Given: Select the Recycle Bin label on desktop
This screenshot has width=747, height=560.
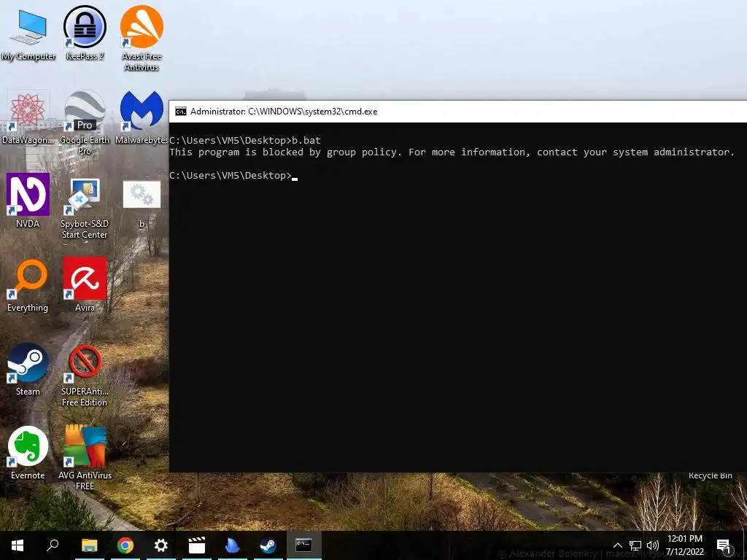Looking at the screenshot, I should [x=710, y=475].
